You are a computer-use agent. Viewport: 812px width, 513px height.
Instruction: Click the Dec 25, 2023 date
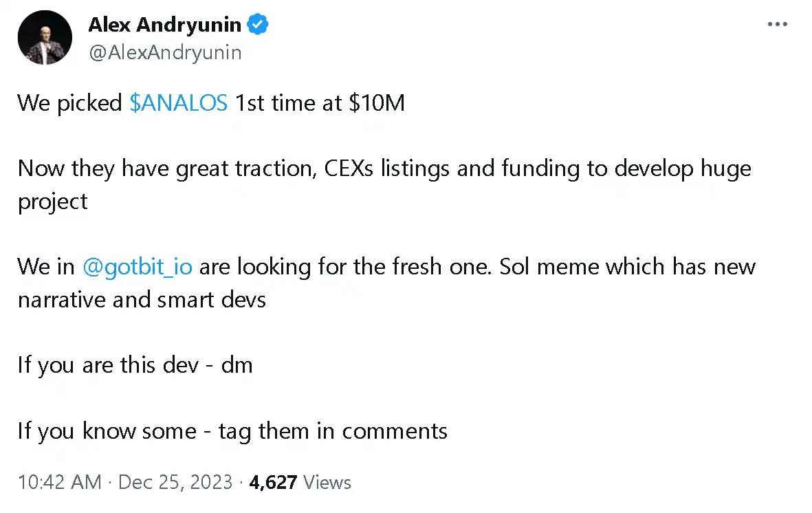click(x=175, y=482)
